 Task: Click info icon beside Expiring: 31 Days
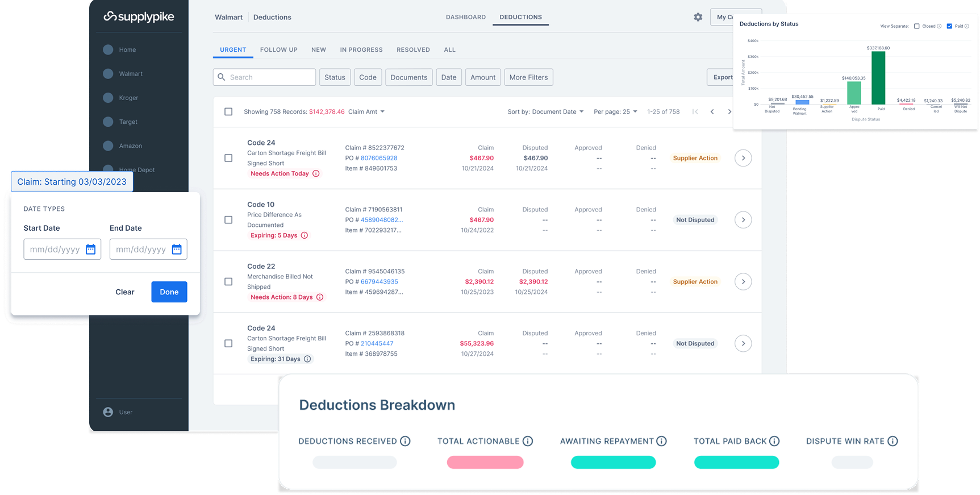pos(307,359)
